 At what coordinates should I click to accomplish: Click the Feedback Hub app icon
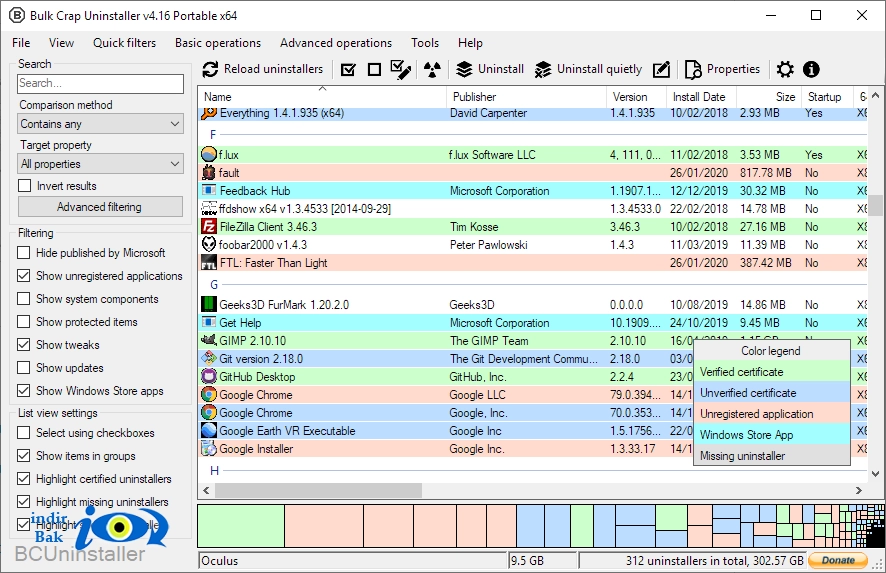click(209, 190)
